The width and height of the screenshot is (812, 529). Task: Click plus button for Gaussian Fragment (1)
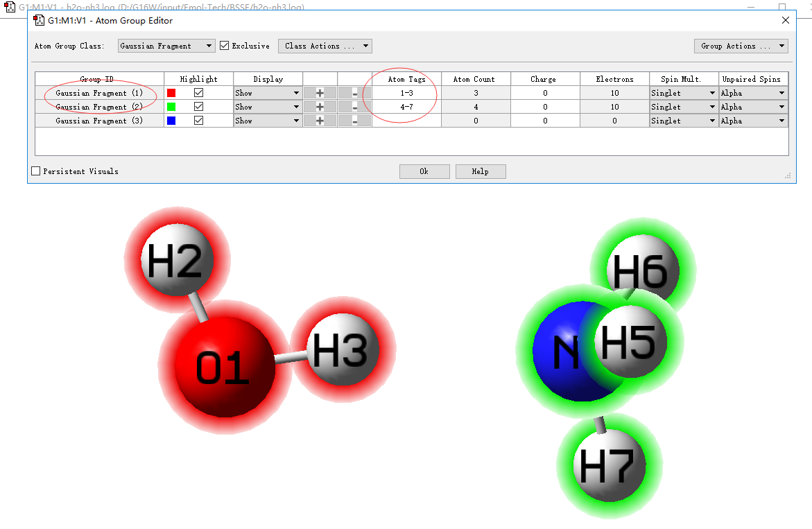[x=320, y=93]
